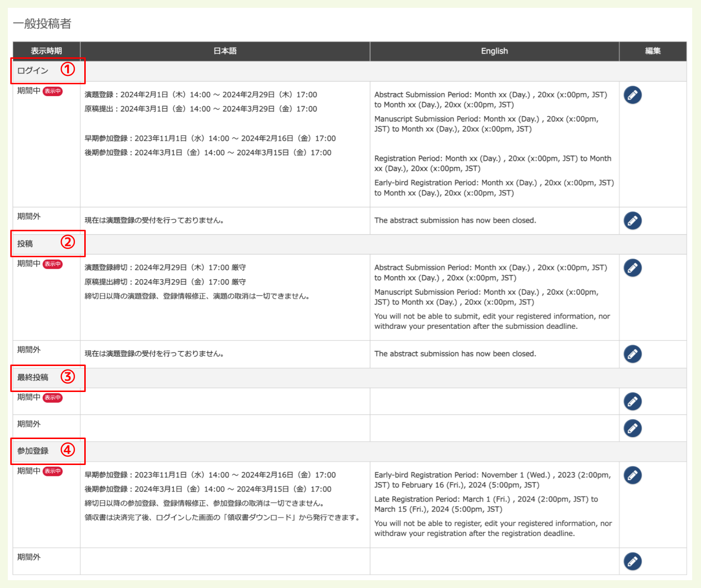
Task: Toggle the 表示中 badge in the 参加登録 section
Action: 53,471
